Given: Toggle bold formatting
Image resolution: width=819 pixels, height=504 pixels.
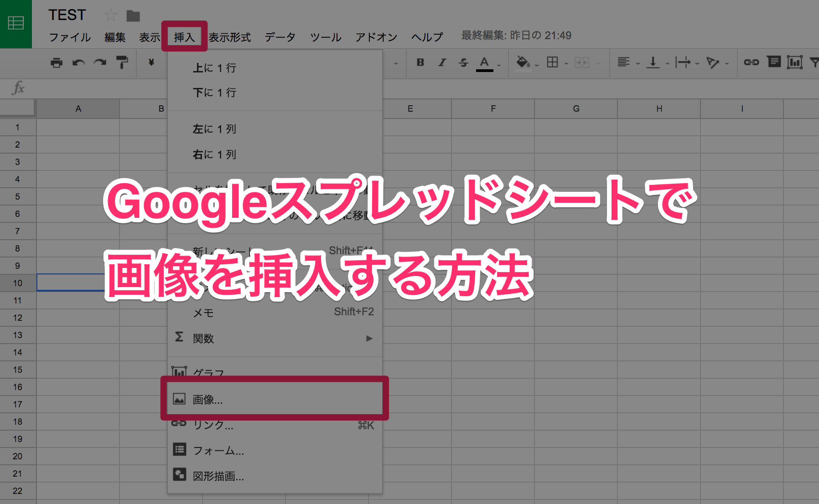Looking at the screenshot, I should click(x=420, y=62).
